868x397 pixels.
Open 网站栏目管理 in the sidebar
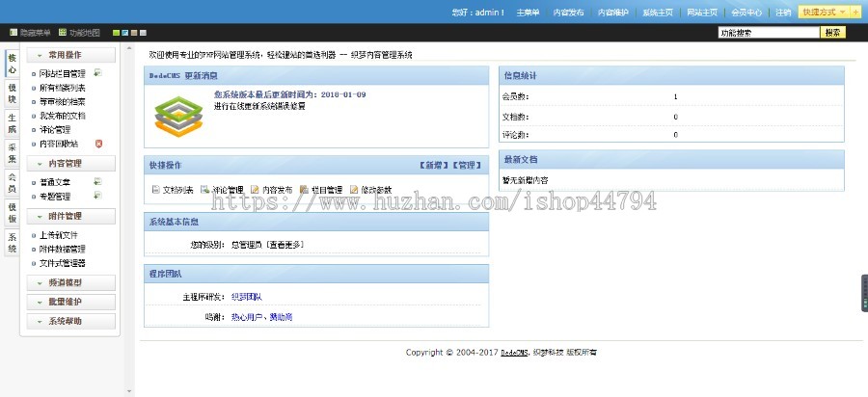(63, 73)
